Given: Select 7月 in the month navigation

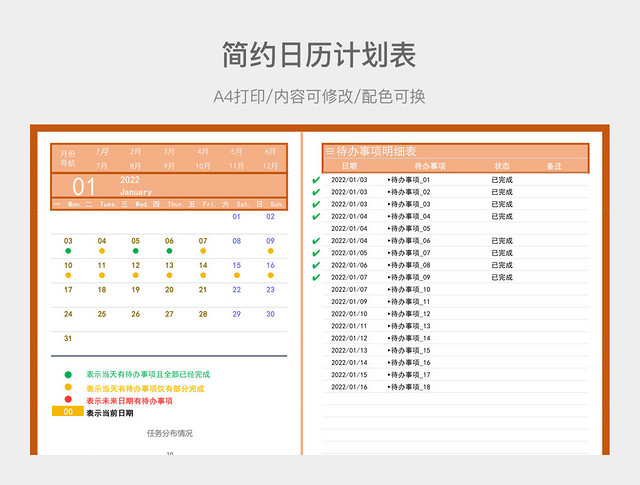Looking at the screenshot, I should pos(102,166).
